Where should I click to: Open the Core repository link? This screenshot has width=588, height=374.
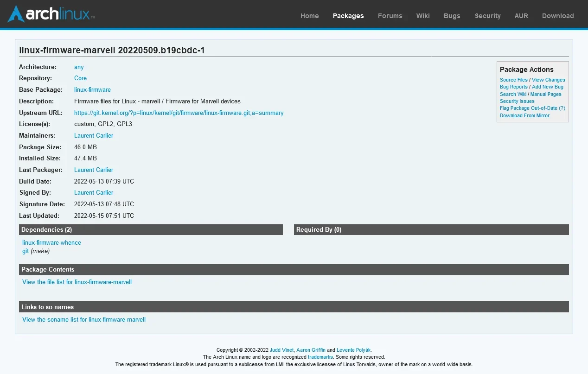[x=80, y=78]
